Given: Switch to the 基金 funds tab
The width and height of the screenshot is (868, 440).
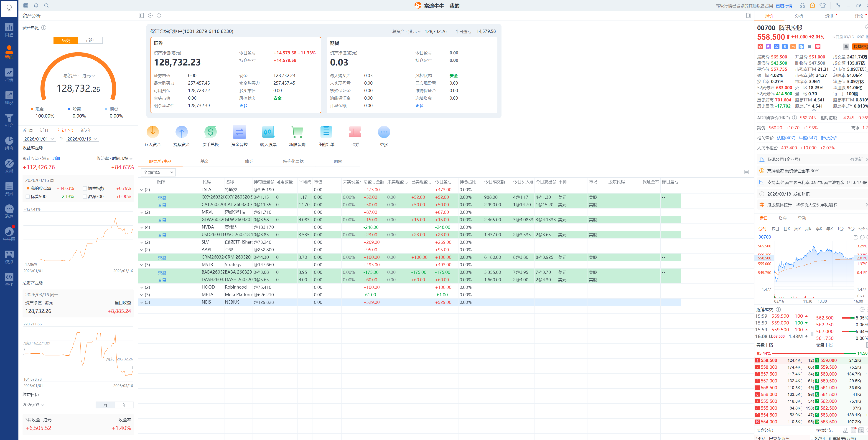Looking at the screenshot, I should pos(204,161).
